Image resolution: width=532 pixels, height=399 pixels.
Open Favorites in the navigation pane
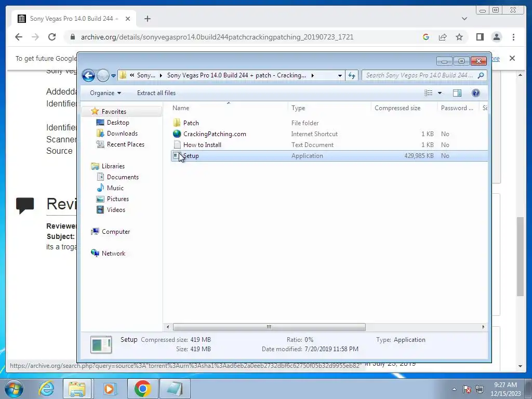coord(114,112)
